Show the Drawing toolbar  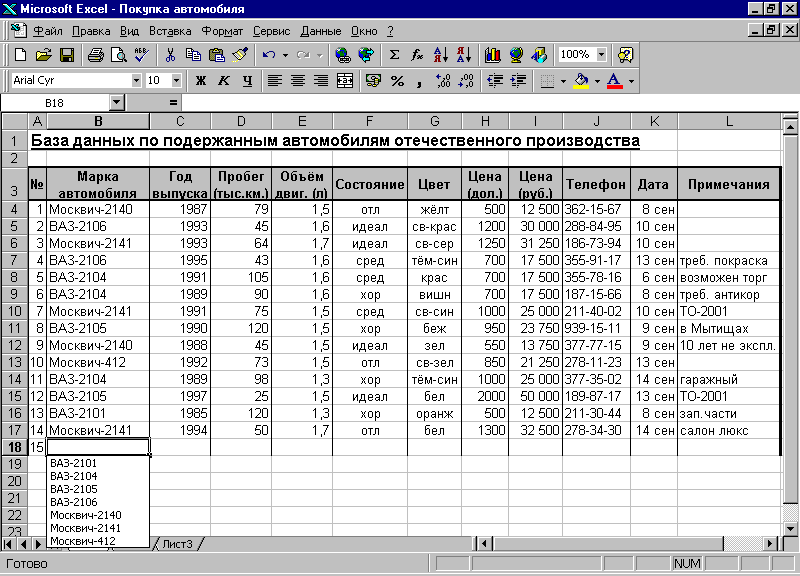click(x=539, y=55)
